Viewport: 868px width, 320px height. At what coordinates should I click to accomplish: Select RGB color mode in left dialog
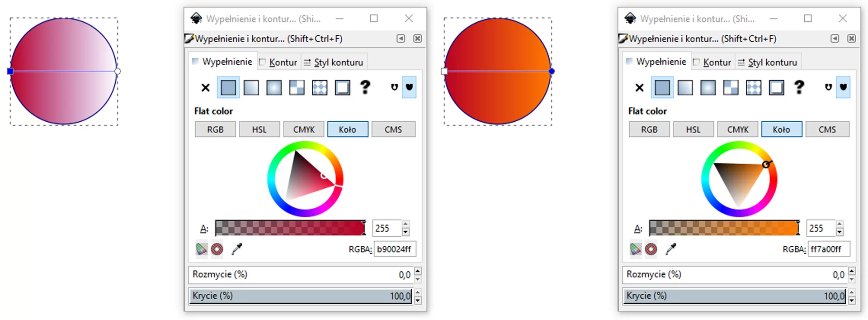click(x=215, y=129)
